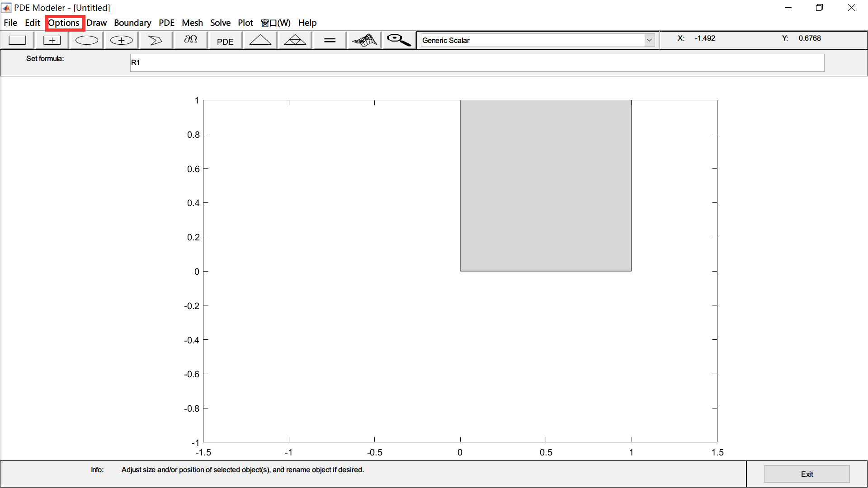
Task: Open the 窗口(W) menu
Action: [x=275, y=23]
